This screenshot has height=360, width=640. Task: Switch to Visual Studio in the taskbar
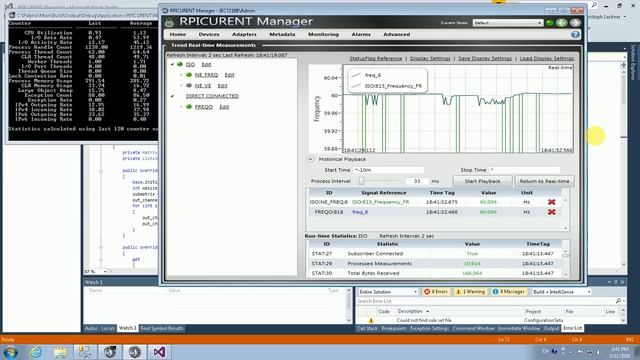[159, 352]
